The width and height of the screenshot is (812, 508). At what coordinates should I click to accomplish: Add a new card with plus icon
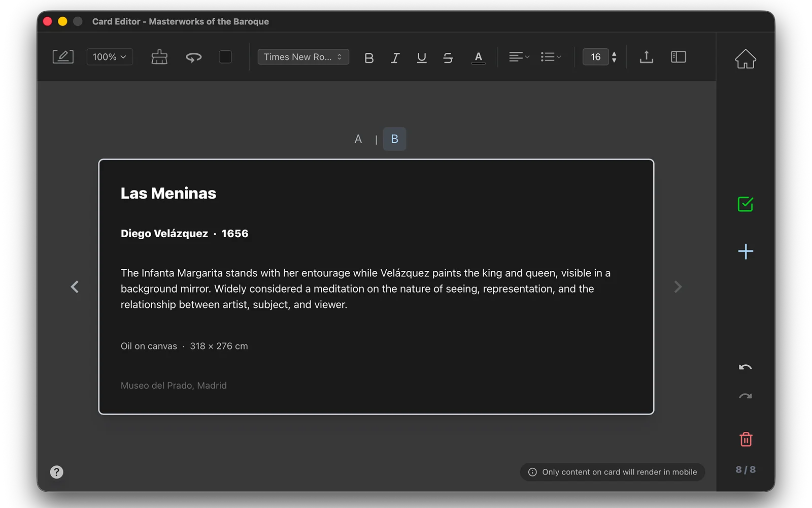[x=746, y=251]
